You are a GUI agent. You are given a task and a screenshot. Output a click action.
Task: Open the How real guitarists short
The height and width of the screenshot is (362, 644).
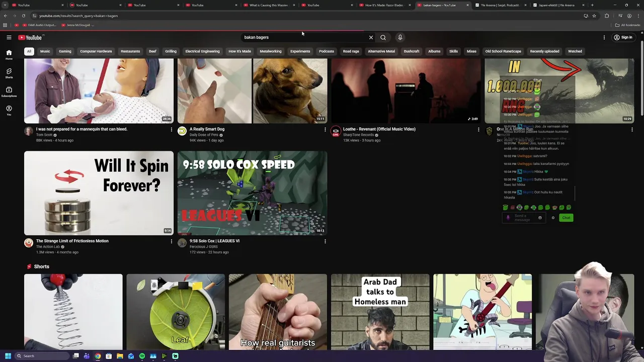(x=278, y=312)
